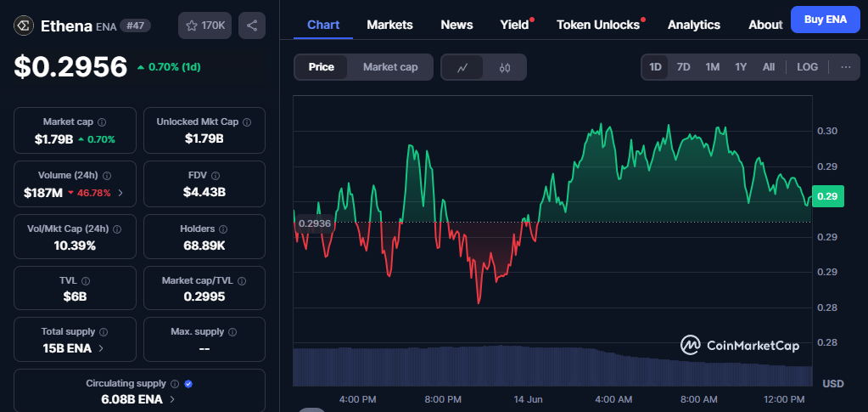Click the $187M volume value
Image resolution: width=868 pixels, height=412 pixels.
[43, 193]
